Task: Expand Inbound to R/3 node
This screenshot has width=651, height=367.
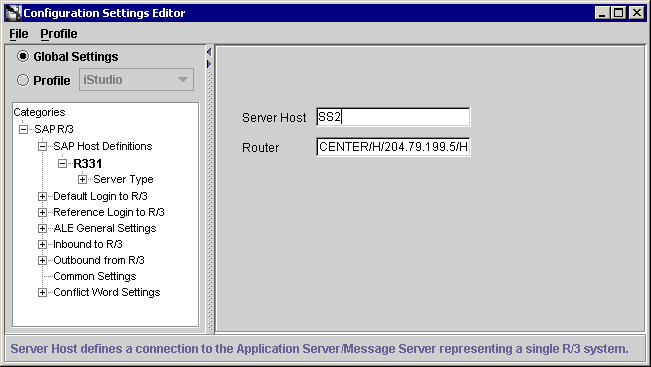Action: pos(42,245)
